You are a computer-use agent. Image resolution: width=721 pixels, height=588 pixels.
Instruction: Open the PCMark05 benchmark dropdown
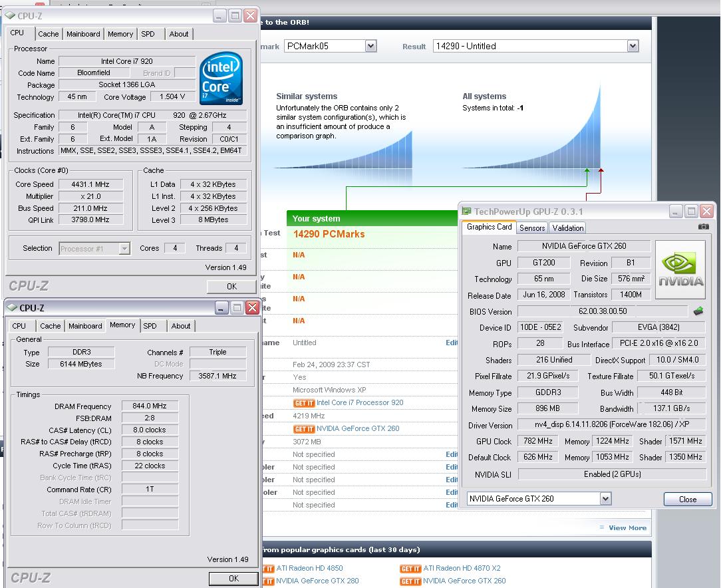[x=370, y=46]
